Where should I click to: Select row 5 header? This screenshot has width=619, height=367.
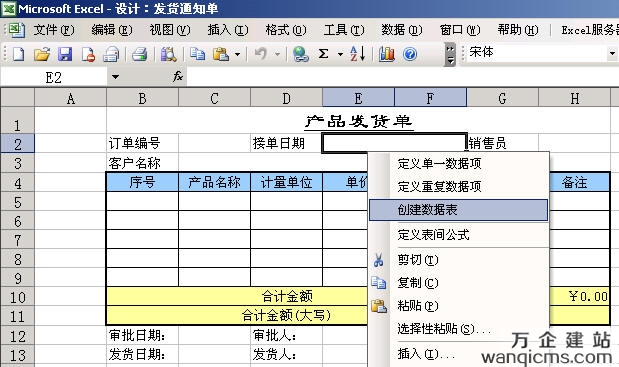(x=17, y=202)
